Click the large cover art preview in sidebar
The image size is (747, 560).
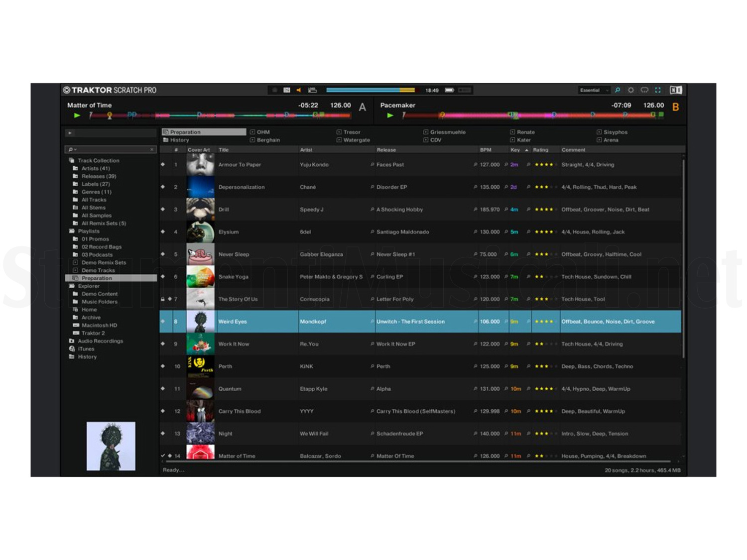(111, 446)
